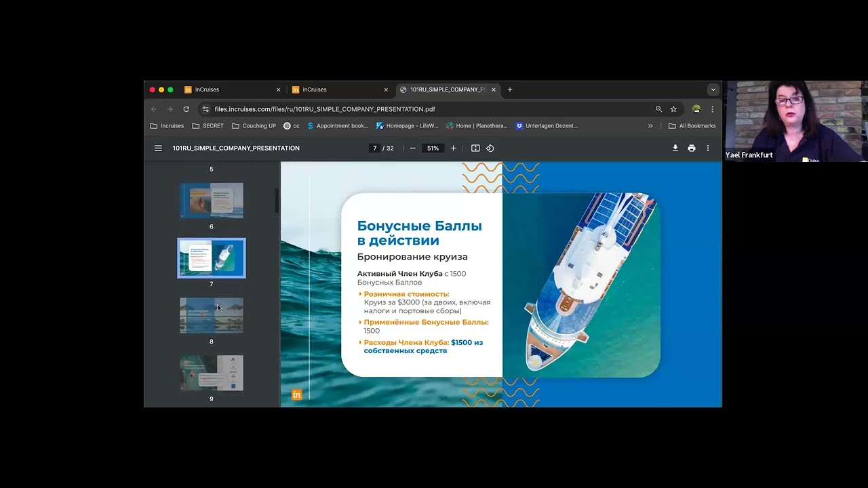The image size is (868, 488).
Task: Click the text Розничная стоимость
Action: click(406, 294)
